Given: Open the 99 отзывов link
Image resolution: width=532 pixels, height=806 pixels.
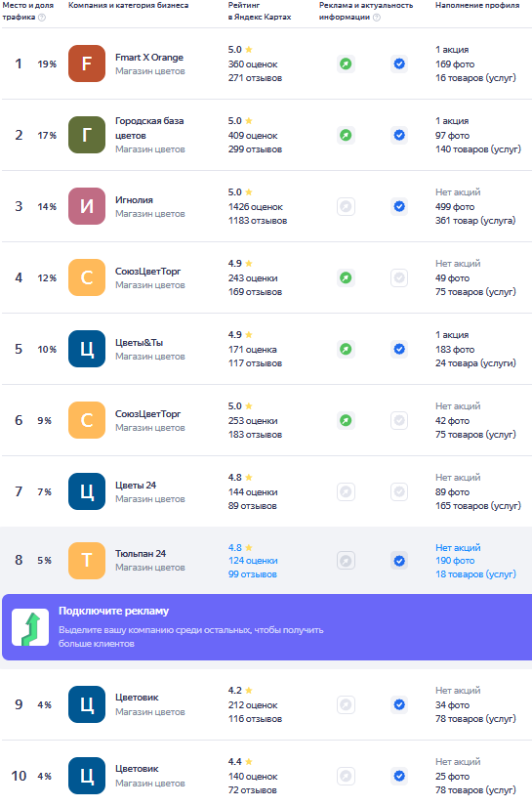Looking at the screenshot, I should click(253, 574).
